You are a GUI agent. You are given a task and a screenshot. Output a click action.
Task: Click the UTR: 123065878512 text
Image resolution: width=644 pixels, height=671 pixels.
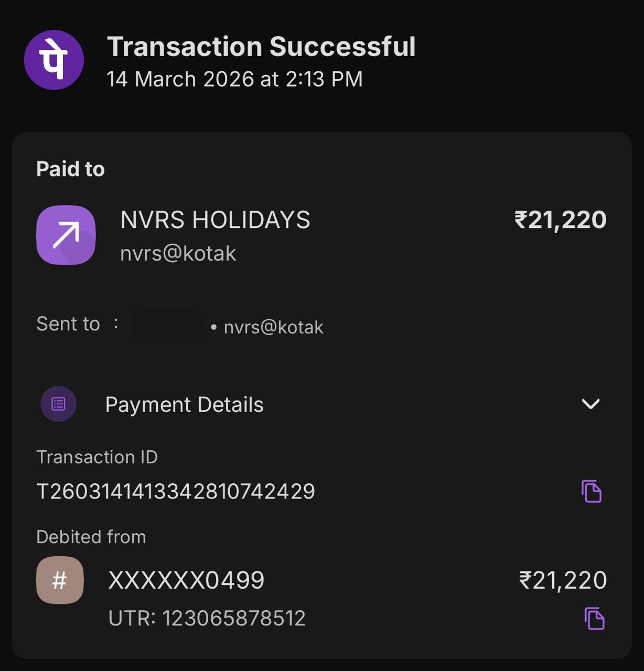207,619
